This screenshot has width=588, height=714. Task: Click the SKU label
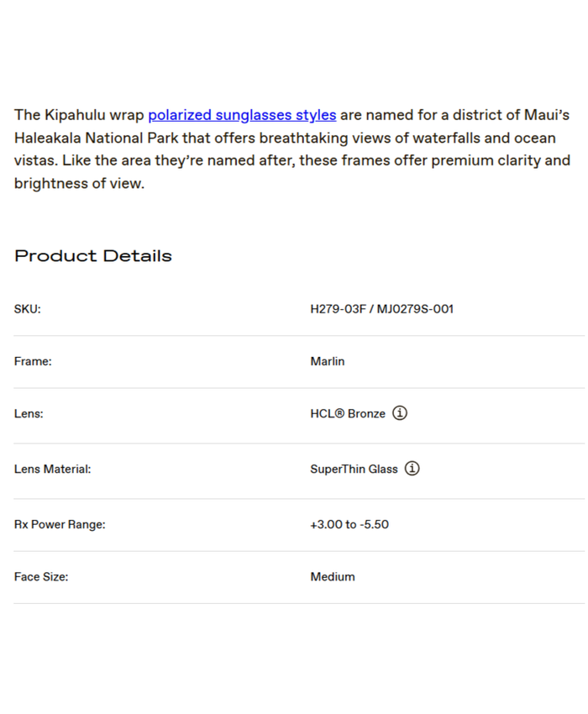click(x=28, y=309)
